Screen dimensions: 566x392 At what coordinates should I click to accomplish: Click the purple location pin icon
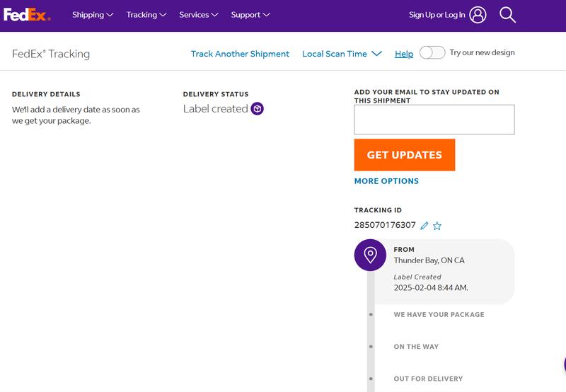pos(369,255)
